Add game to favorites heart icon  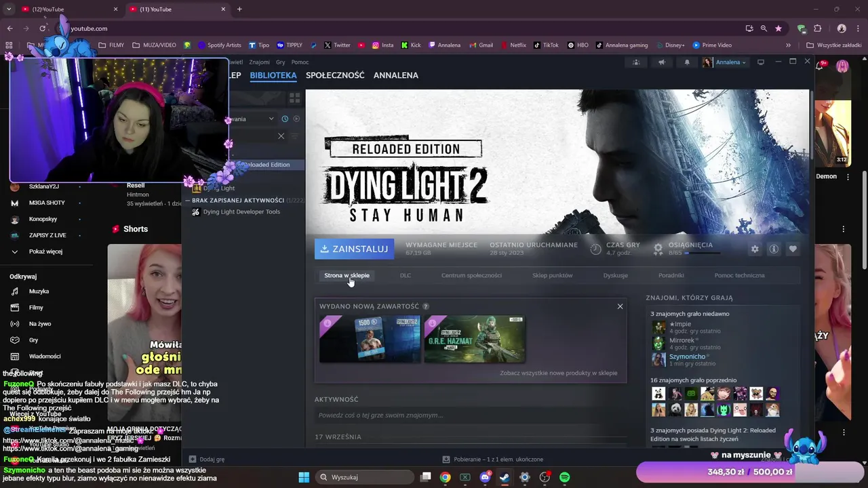coord(793,249)
